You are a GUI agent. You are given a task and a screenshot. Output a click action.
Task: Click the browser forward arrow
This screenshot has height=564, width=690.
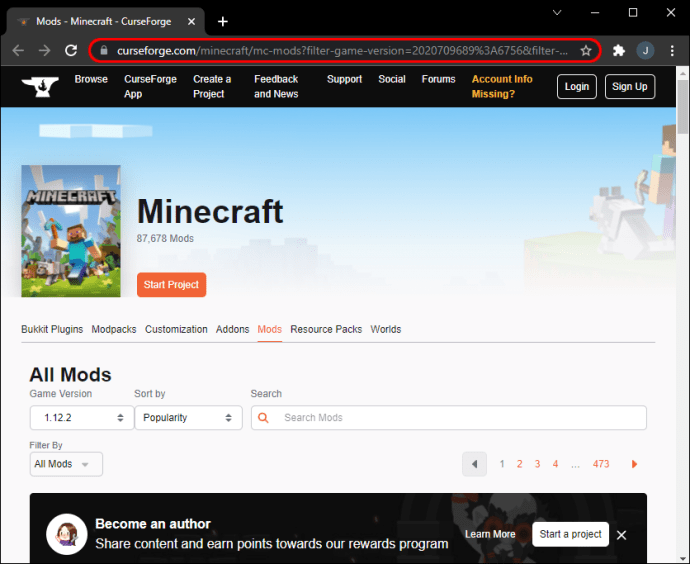(x=44, y=51)
